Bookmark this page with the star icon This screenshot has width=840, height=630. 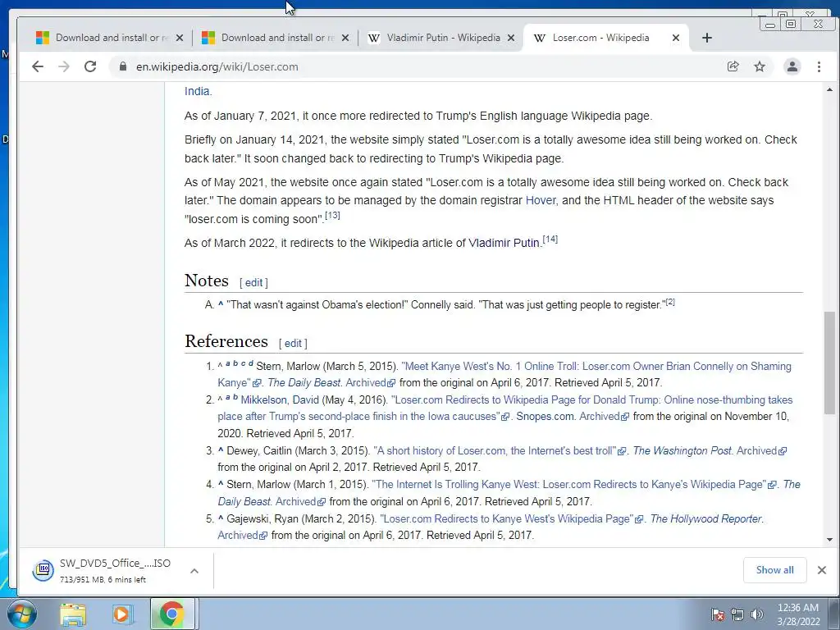coord(760,66)
